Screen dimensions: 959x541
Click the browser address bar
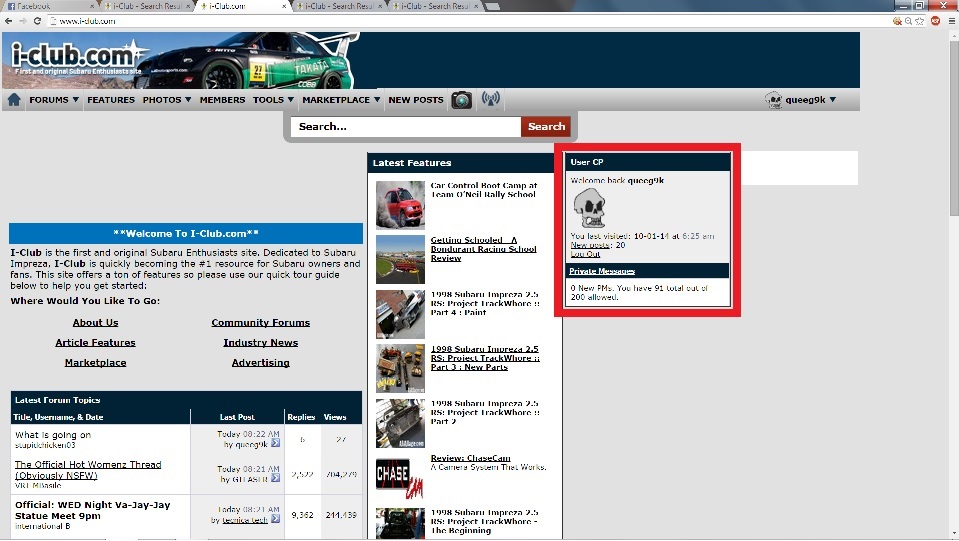coord(468,21)
